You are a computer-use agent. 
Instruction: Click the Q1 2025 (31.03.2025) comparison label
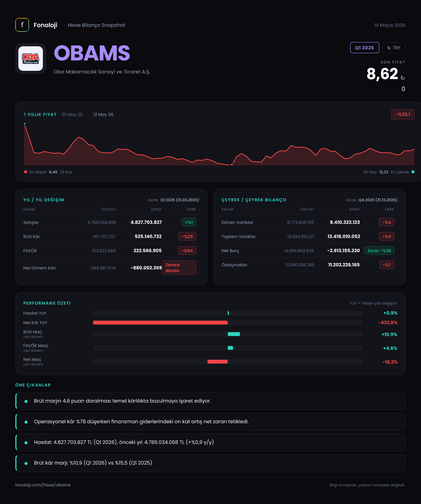point(180,200)
